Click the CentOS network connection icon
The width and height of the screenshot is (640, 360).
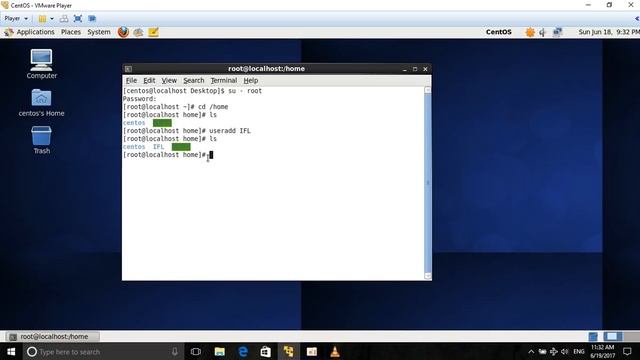tap(557, 32)
